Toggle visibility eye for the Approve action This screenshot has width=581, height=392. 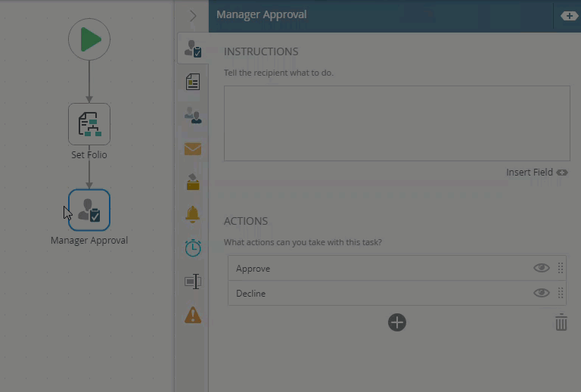542,268
